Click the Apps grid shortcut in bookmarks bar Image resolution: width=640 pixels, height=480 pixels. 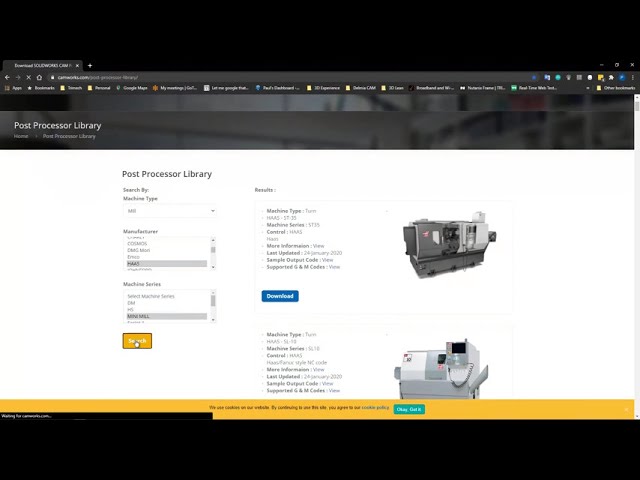pos(13,88)
